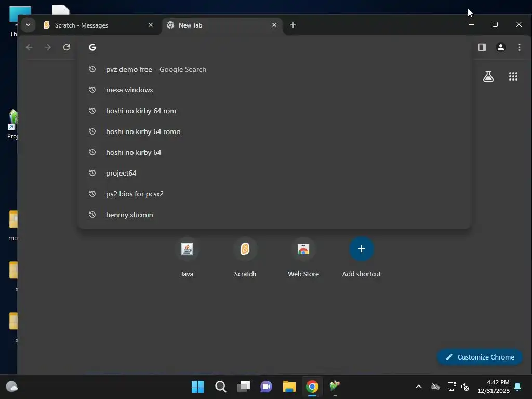Close the Scratch - Messages tab
532x399 pixels.
click(151, 25)
